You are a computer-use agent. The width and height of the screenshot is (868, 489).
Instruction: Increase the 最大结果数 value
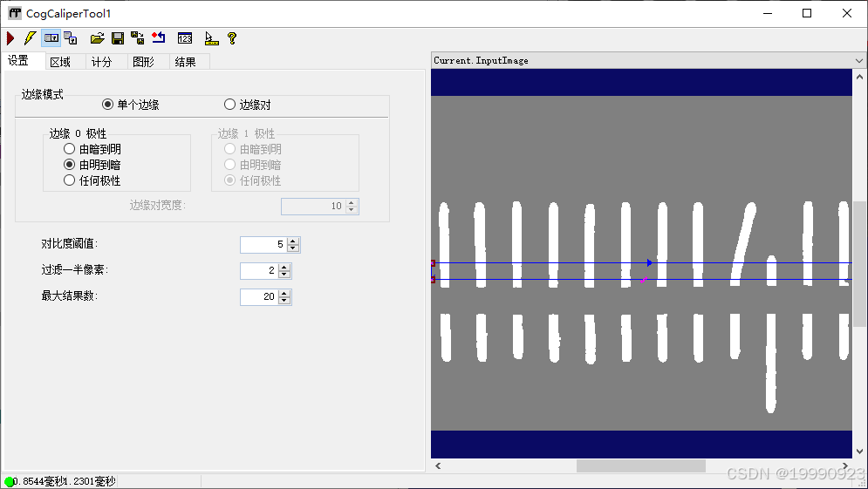pos(284,294)
